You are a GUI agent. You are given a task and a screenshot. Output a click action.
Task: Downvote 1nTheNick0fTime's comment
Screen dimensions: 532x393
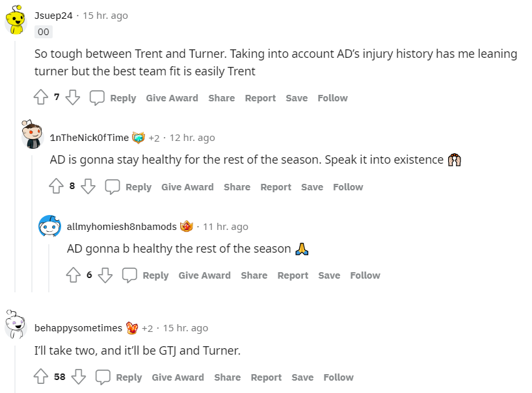pyautogui.click(x=88, y=187)
